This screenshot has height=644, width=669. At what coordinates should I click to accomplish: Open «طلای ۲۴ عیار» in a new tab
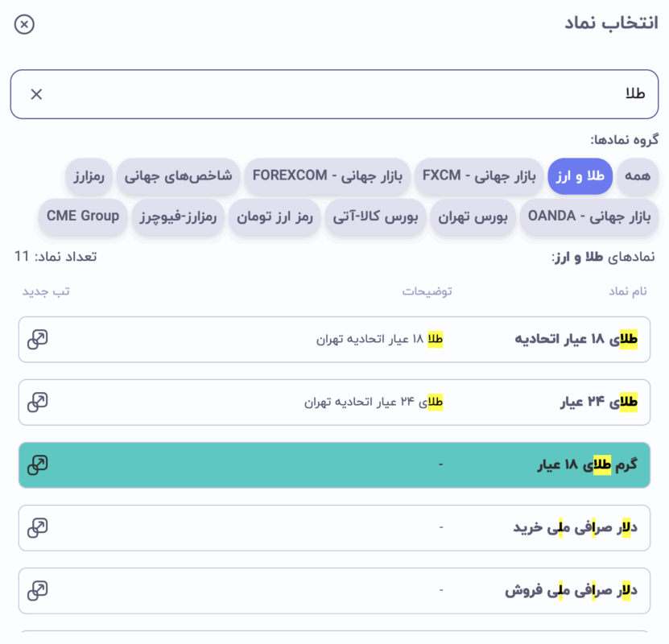pos(38,402)
